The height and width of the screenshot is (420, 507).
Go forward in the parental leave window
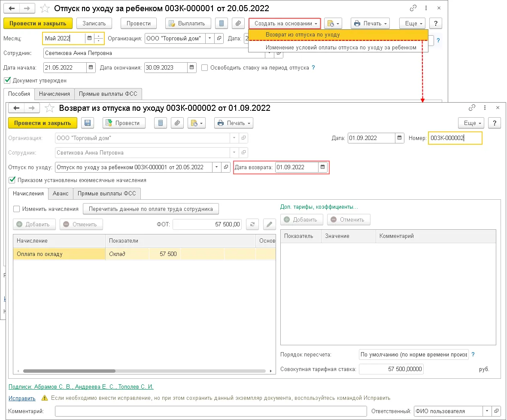[27, 9]
